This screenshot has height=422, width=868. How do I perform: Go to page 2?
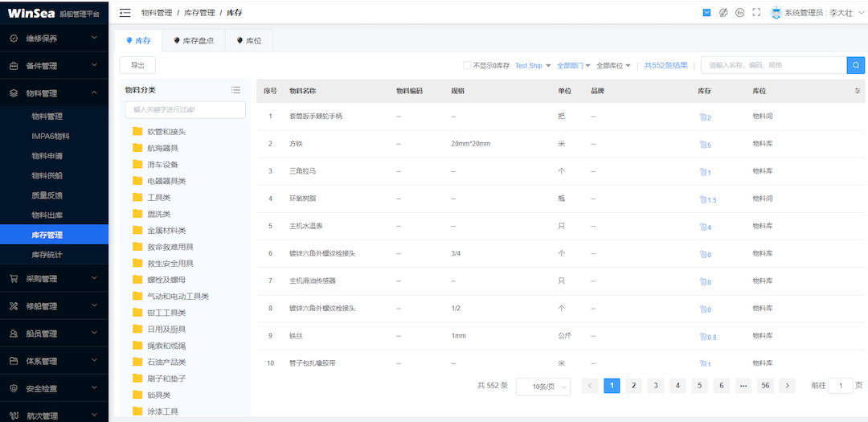pyautogui.click(x=633, y=386)
